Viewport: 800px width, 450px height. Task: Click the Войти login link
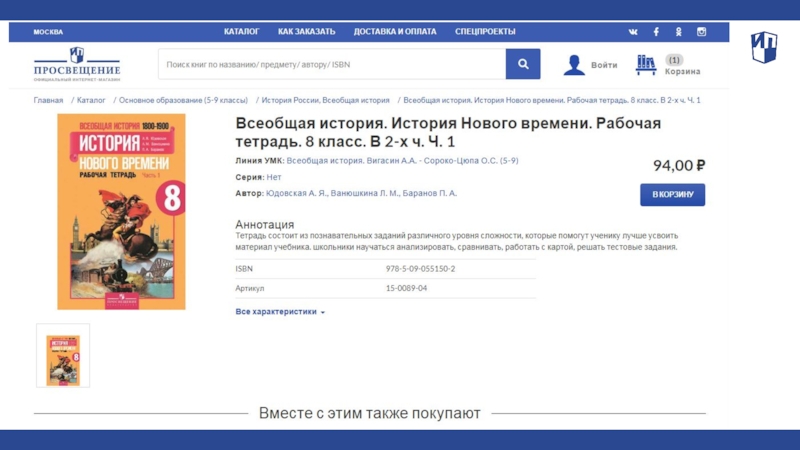coord(604,65)
